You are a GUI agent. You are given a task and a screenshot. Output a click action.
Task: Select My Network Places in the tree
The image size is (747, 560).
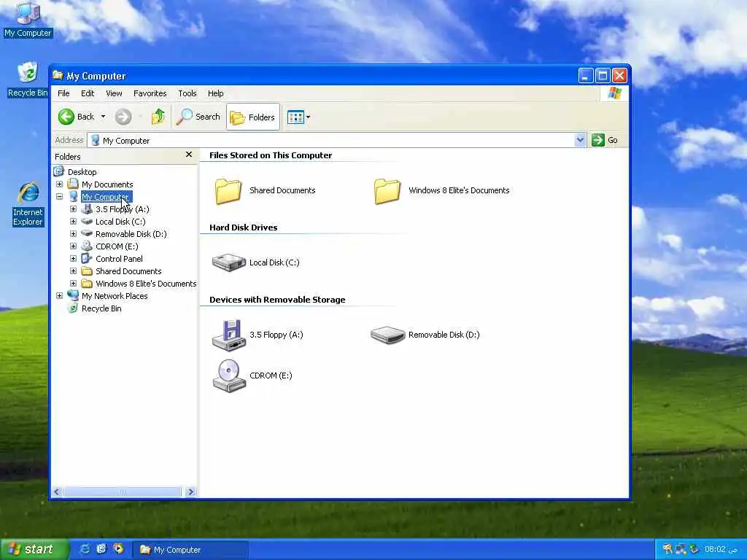(115, 296)
